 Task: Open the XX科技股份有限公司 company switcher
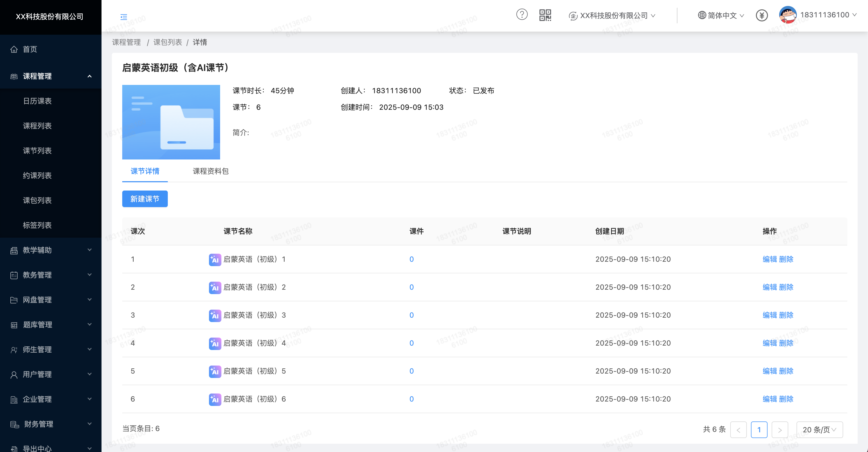(x=613, y=16)
